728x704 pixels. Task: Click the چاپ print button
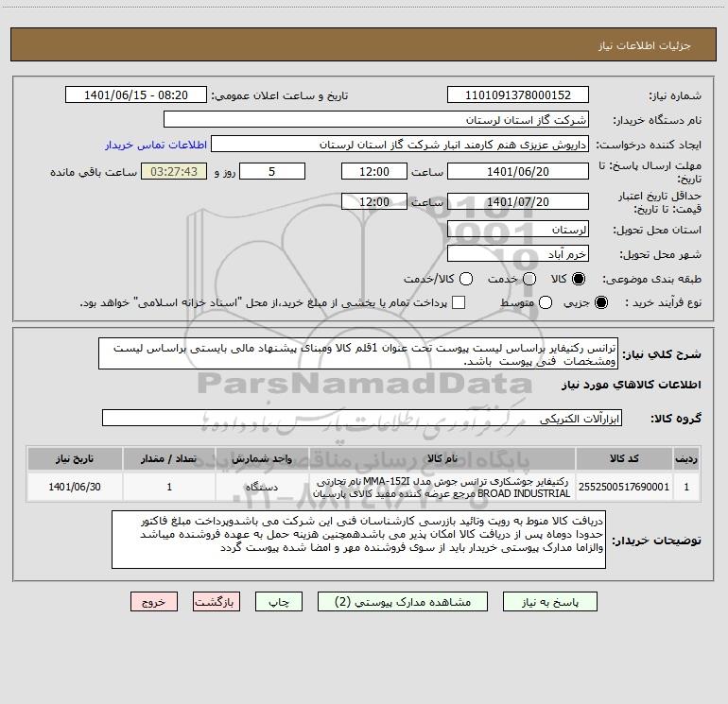coord(279,602)
